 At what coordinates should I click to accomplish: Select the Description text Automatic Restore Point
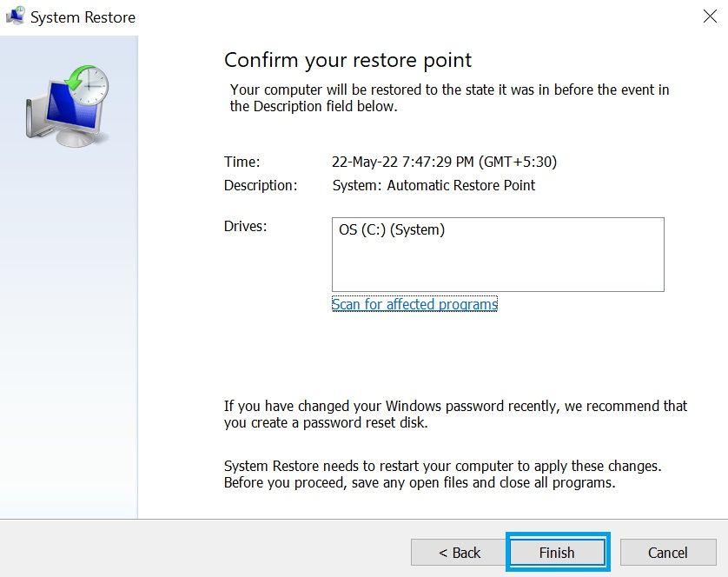click(433, 185)
